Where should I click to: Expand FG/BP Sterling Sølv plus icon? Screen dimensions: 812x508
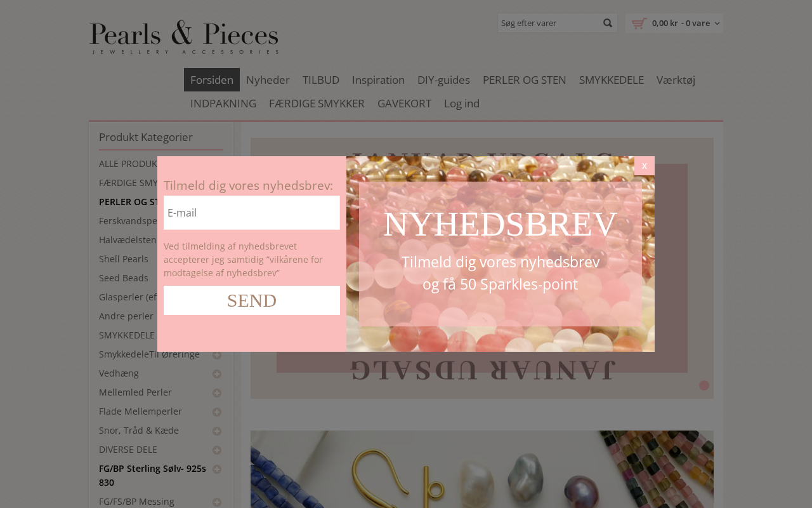[217, 469]
